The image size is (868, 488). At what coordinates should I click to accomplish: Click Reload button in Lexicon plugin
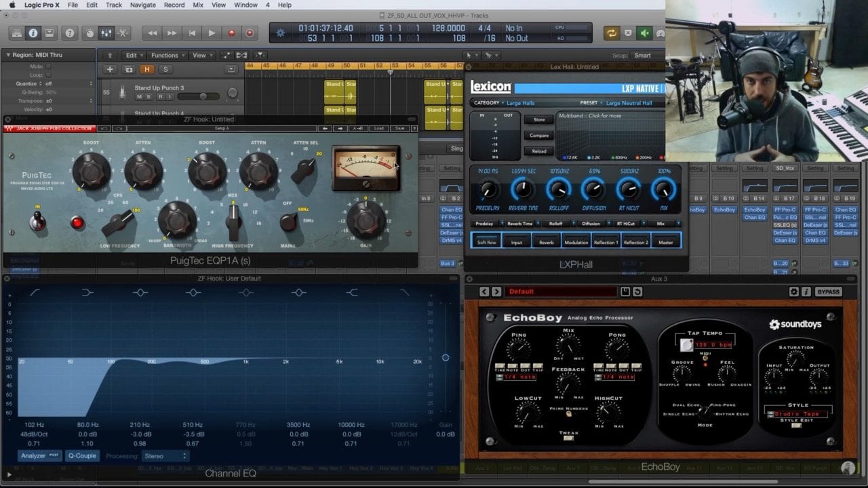coord(539,151)
